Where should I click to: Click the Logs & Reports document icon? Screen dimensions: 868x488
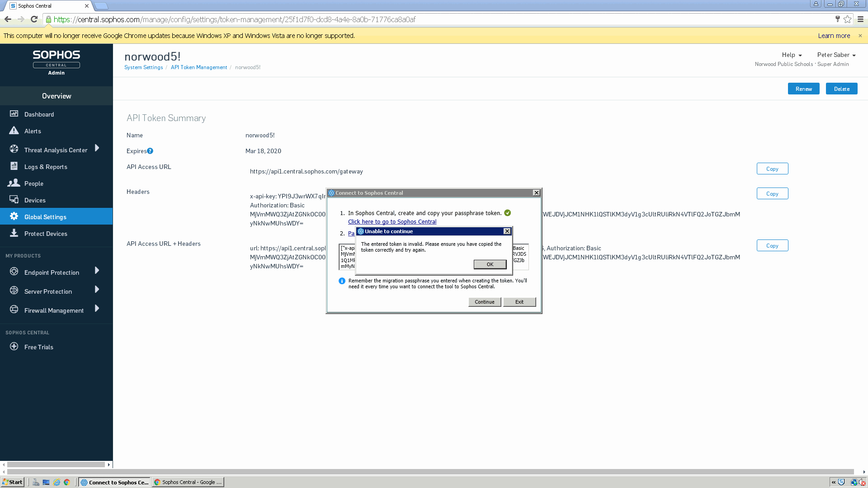click(x=14, y=166)
